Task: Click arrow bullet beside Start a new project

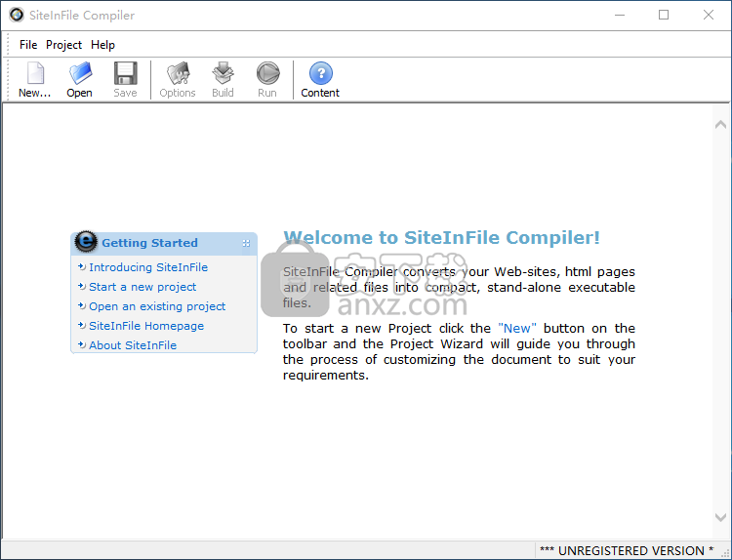Action: coord(82,287)
